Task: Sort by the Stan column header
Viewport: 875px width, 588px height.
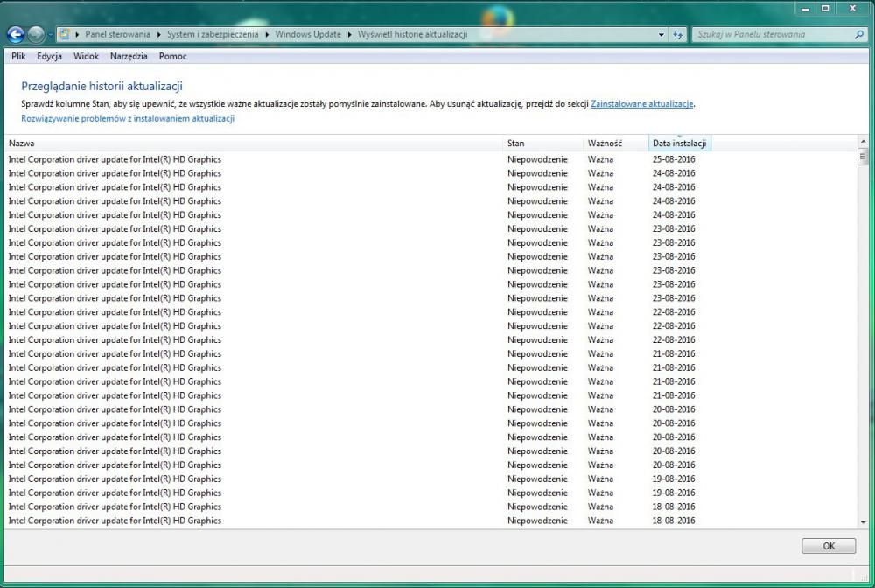Action: coord(543,143)
